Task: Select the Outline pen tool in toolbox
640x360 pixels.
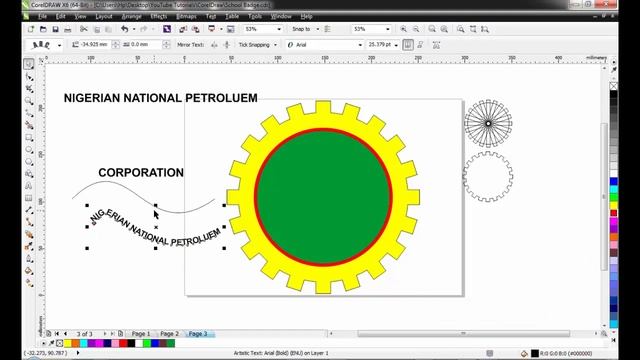Action: [29, 259]
